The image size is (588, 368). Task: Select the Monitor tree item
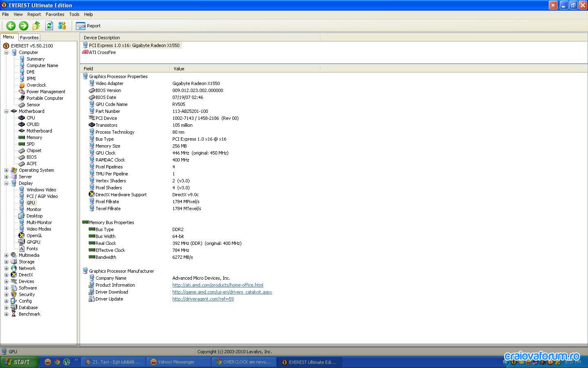tap(34, 209)
